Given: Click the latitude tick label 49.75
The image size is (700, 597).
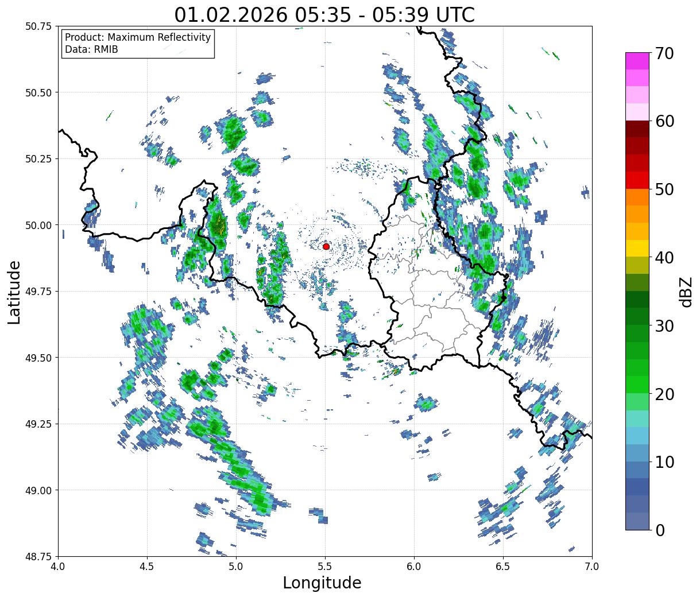Looking at the screenshot, I should pyautogui.click(x=38, y=292).
